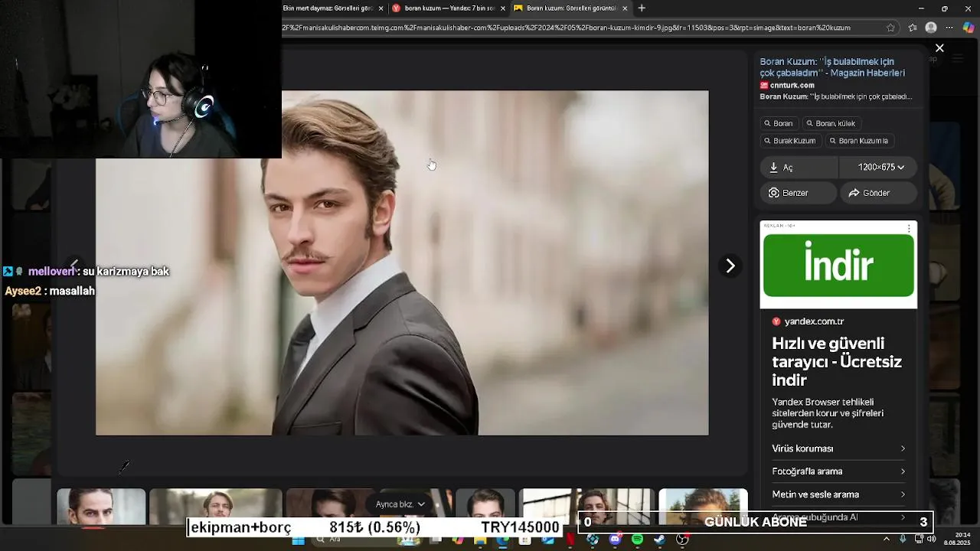Screen dimensions: 980x551
Task: Click the download icon beside Aç
Action: [773, 168]
